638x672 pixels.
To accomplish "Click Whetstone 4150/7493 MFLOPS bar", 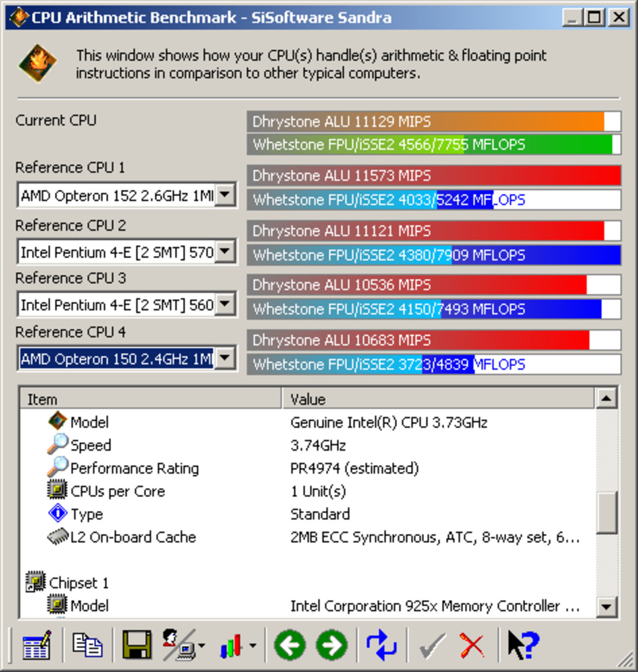I will pos(434,309).
